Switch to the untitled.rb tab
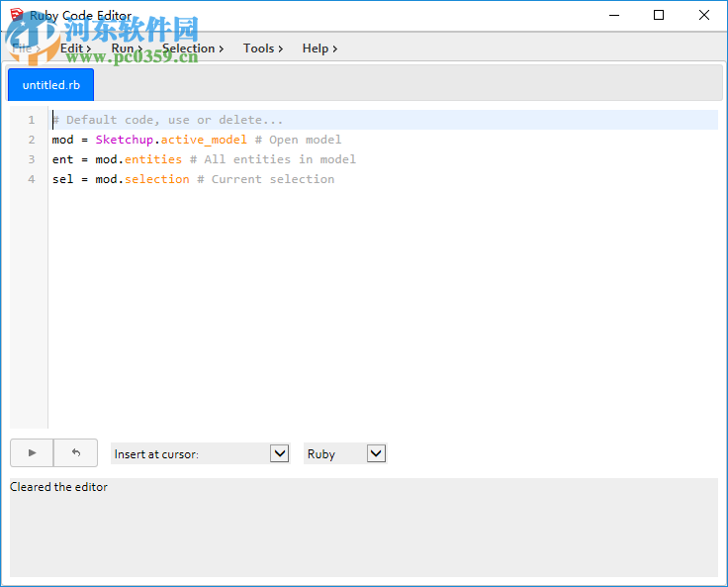 (x=51, y=84)
